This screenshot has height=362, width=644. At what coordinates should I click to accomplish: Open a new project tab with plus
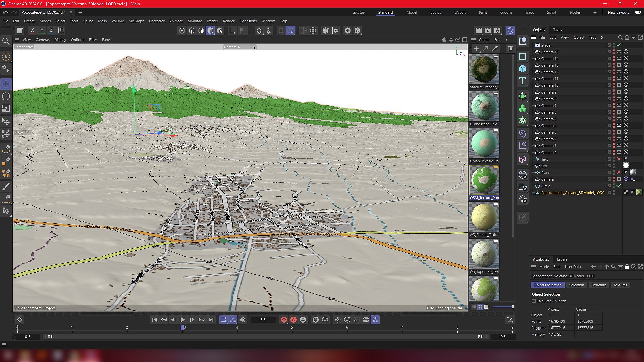coord(80,12)
